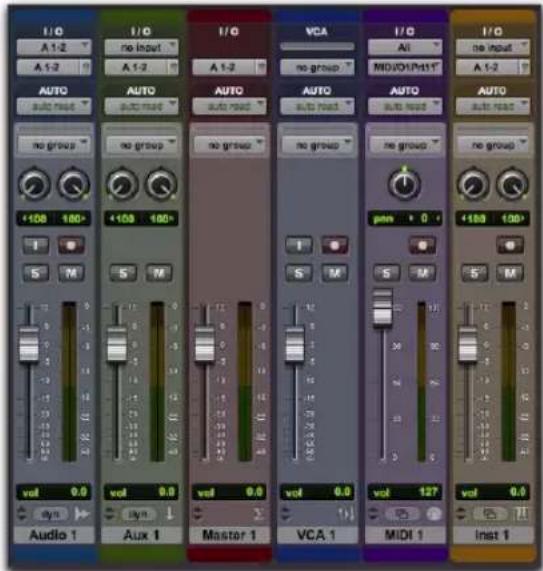Click the track type icon on Aux 1
The image size is (543, 571).
170,514
